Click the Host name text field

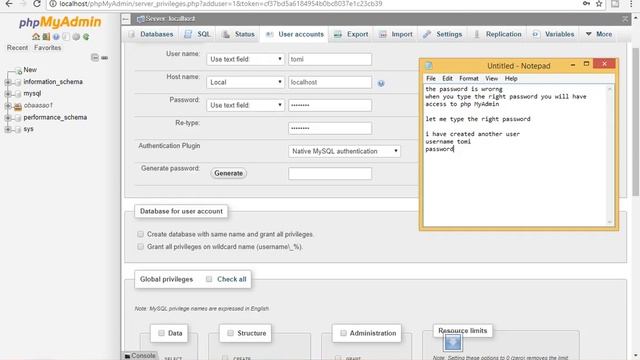tap(330, 82)
